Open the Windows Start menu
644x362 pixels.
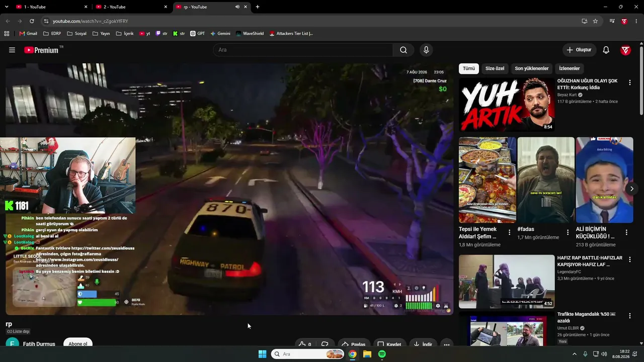coord(262,354)
